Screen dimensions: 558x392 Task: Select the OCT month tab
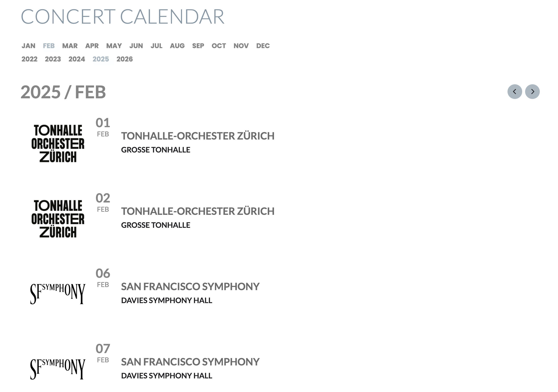tap(219, 46)
